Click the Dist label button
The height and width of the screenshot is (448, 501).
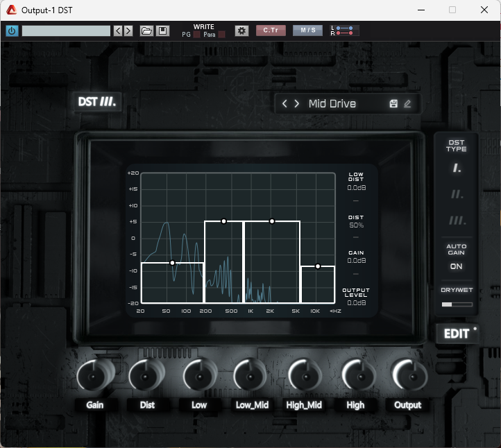click(x=147, y=405)
